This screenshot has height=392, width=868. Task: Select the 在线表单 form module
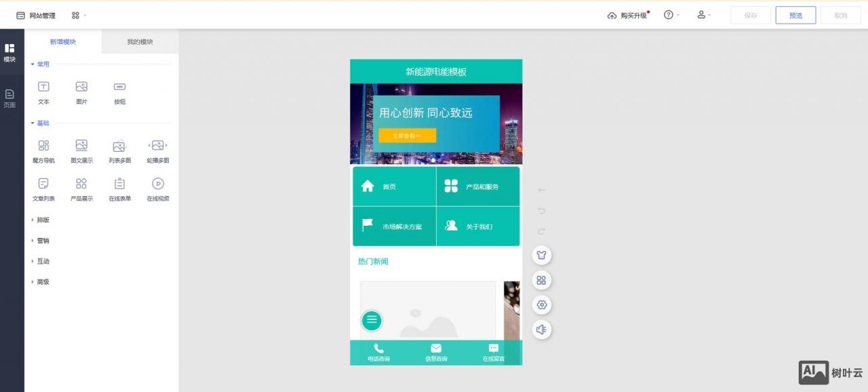[x=119, y=184]
